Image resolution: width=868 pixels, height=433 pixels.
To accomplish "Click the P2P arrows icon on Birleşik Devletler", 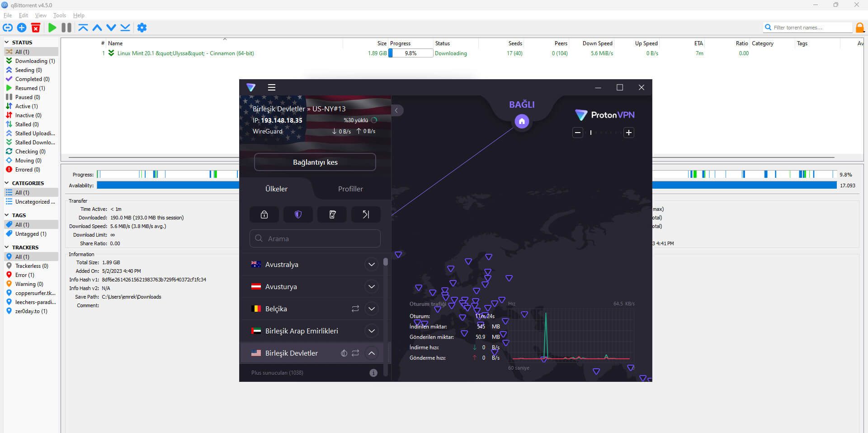I will tap(355, 353).
